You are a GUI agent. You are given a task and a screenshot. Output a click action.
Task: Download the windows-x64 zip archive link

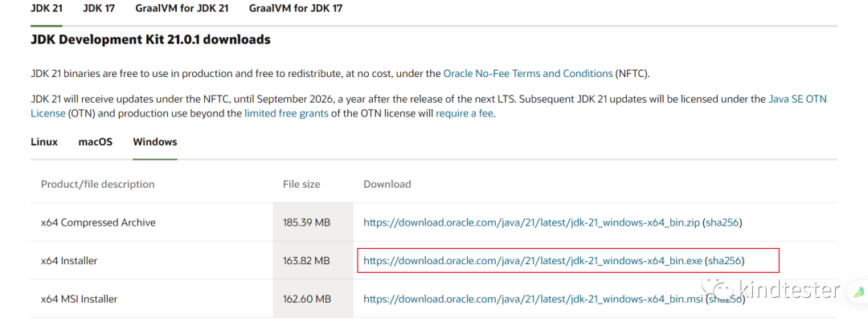[531, 222]
